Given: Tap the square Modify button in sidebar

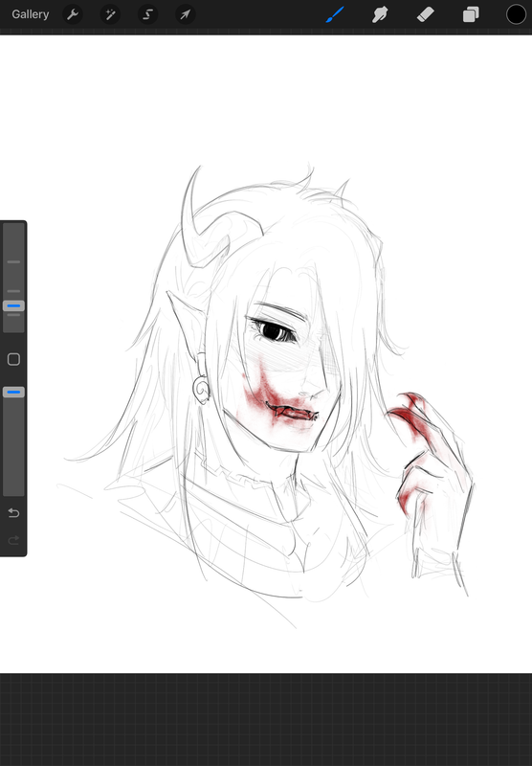Looking at the screenshot, I should tap(13, 360).
